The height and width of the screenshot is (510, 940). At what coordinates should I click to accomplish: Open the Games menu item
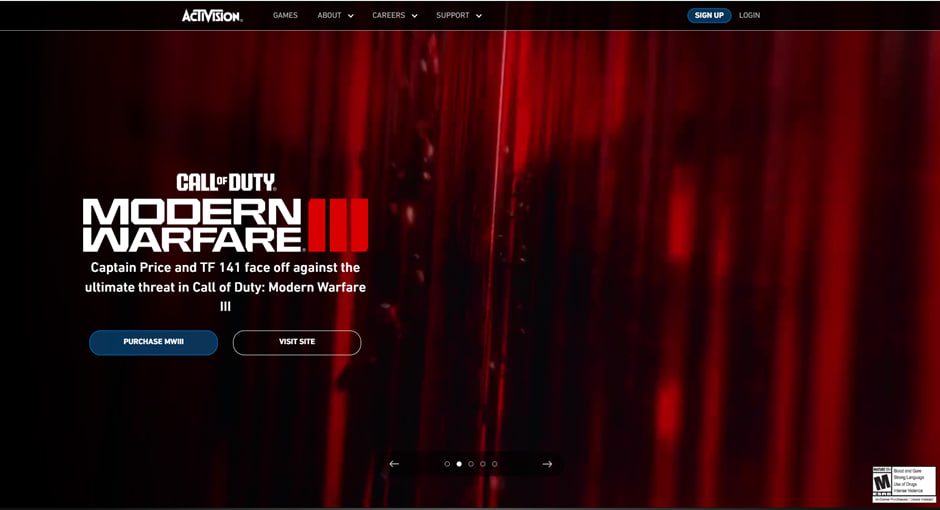click(285, 16)
